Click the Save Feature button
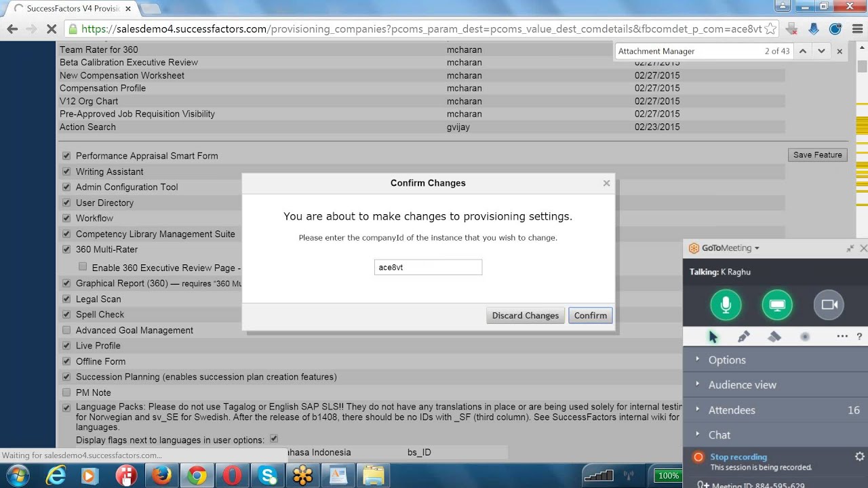 [818, 155]
